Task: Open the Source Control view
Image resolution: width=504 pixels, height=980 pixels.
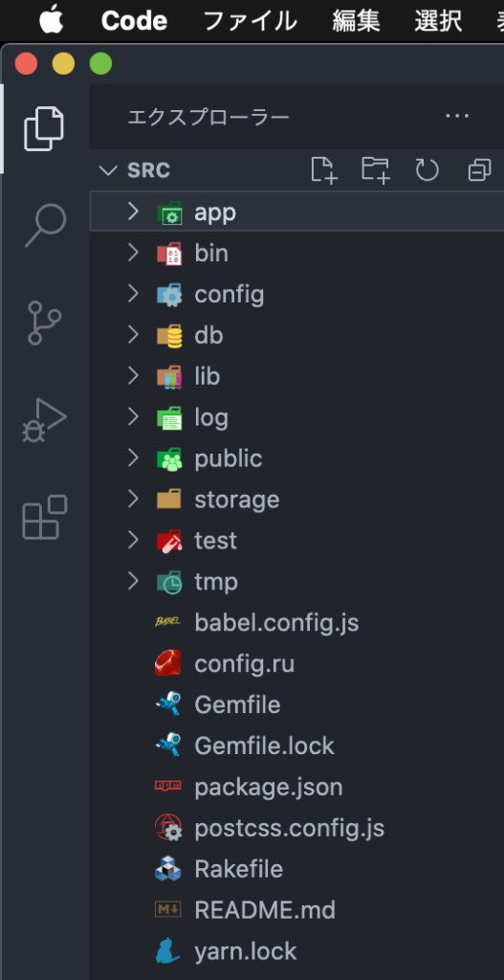Action: (x=44, y=323)
